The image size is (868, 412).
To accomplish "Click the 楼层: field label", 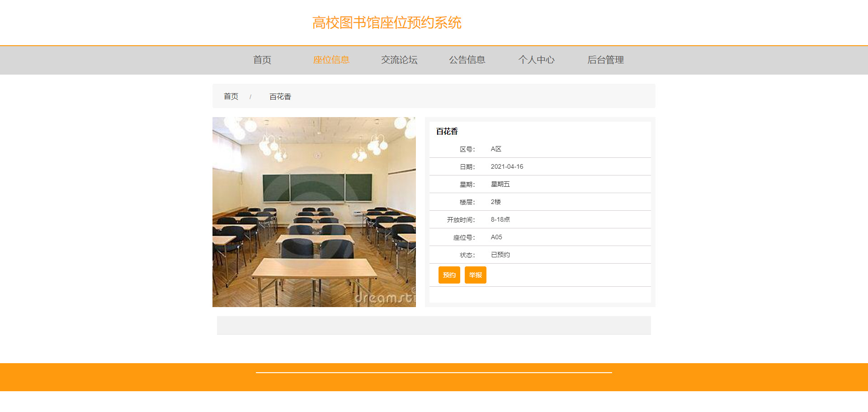I will pyautogui.click(x=467, y=202).
